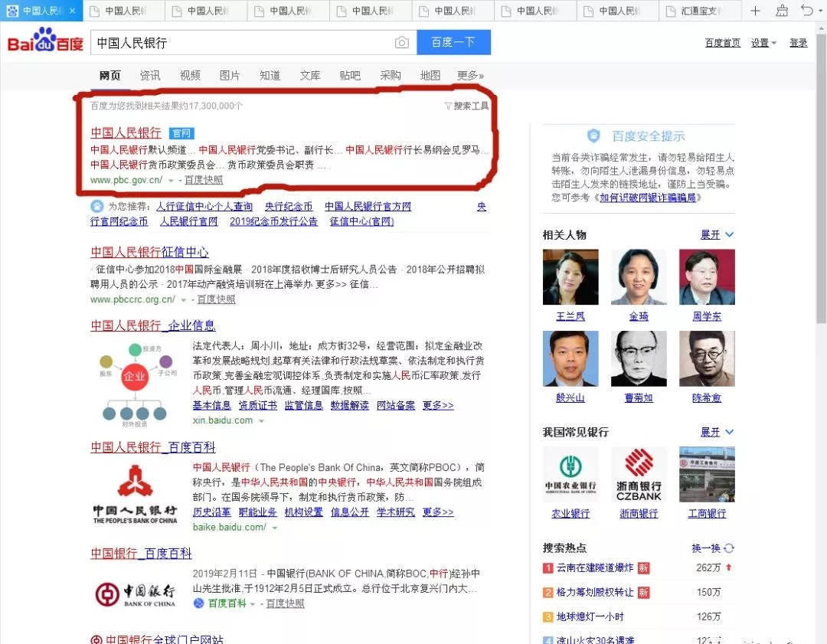Click the browser toolbox icon beside plus
The image size is (827, 644).
[x=782, y=11]
